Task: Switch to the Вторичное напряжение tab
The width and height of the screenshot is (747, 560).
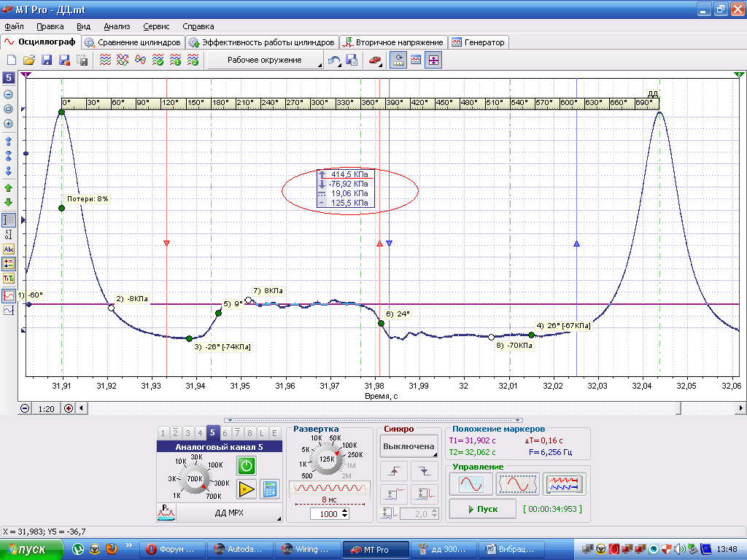Action: pos(393,42)
